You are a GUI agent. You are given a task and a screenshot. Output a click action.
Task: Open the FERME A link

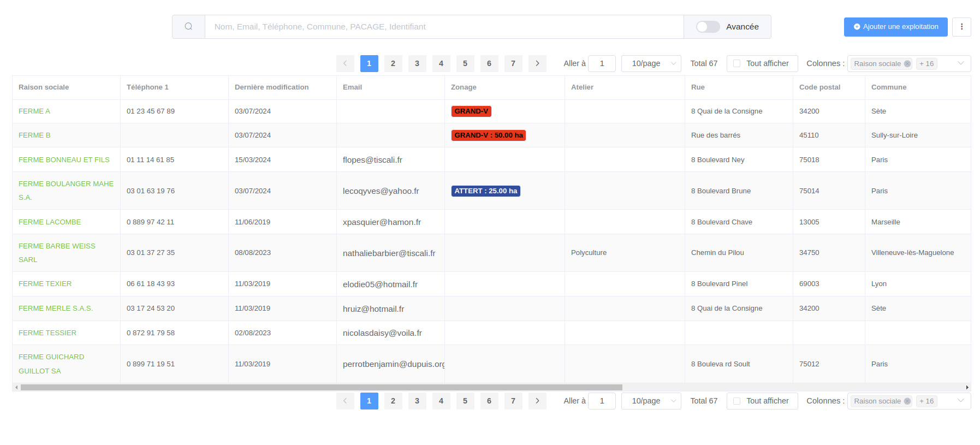[34, 111]
